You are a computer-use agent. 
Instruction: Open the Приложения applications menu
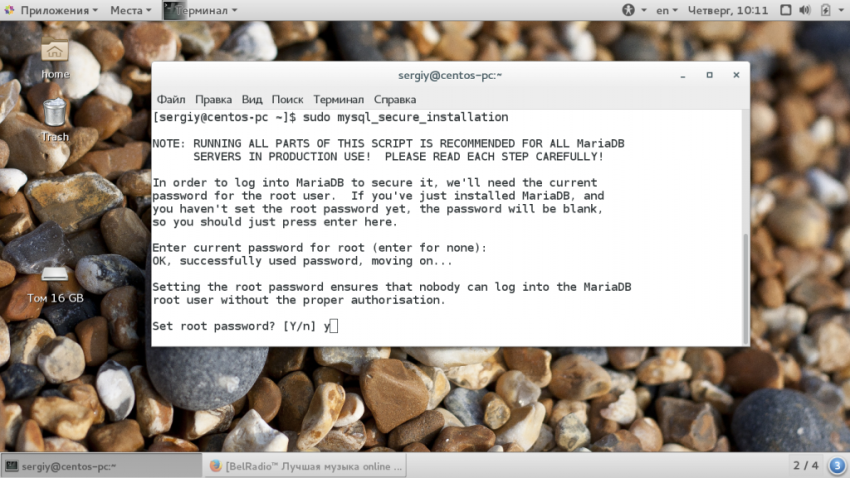click(x=51, y=10)
